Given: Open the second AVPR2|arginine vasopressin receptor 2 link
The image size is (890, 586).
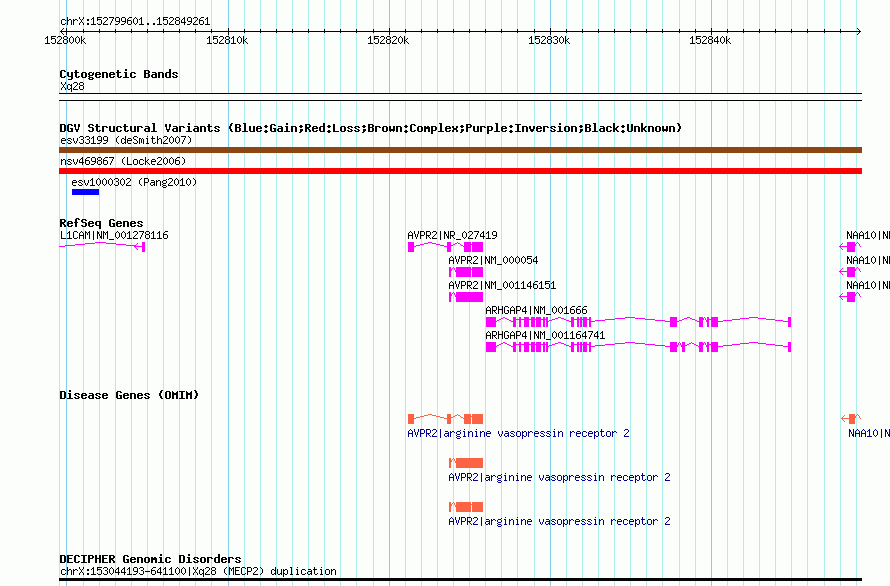Looking at the screenshot, I should (x=559, y=478).
